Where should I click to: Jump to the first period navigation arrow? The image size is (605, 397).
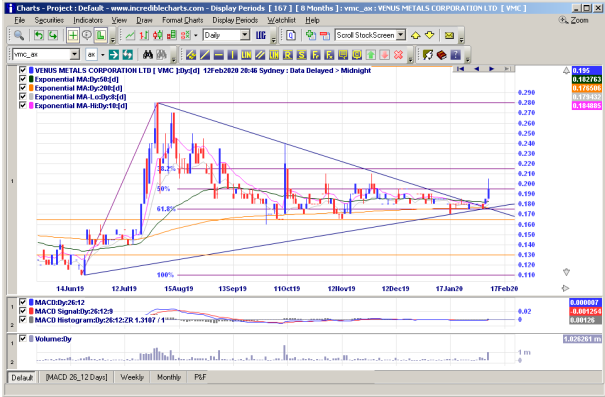coord(460,69)
